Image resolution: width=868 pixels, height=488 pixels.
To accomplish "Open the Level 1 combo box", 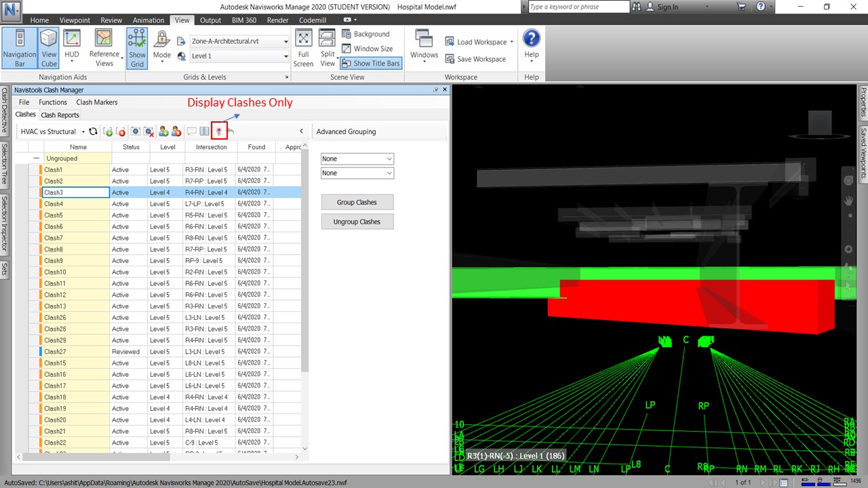I will [239, 56].
